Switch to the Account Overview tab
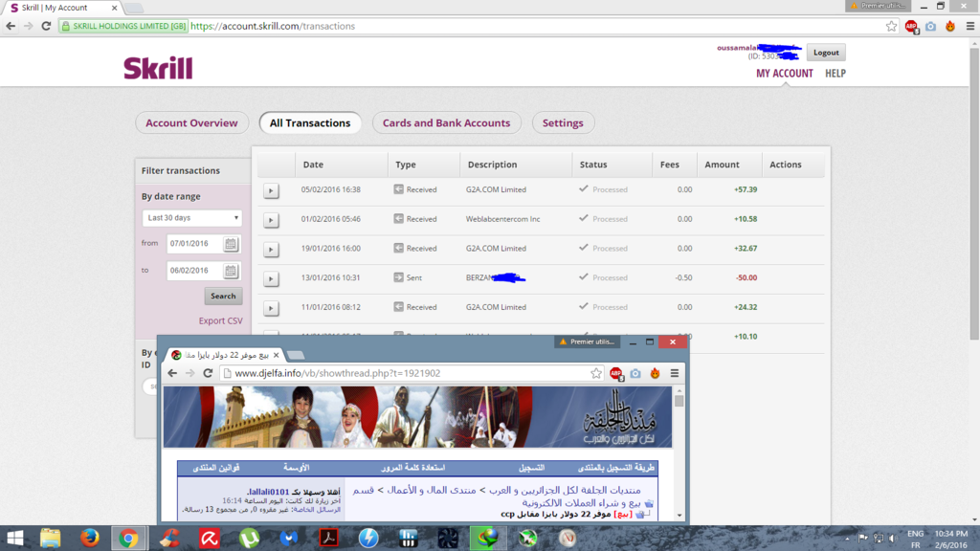The width and height of the screenshot is (980, 551). click(191, 123)
